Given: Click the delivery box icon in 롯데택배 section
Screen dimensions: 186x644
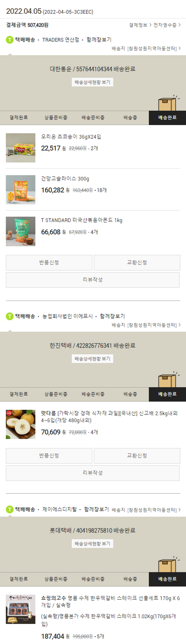Looking at the screenshot, I should pos(169,564).
